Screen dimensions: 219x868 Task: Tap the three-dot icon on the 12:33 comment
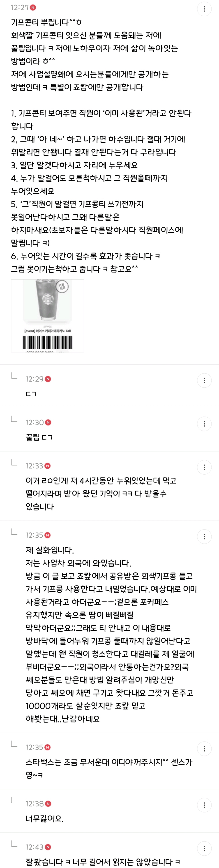pyautogui.click(x=204, y=467)
